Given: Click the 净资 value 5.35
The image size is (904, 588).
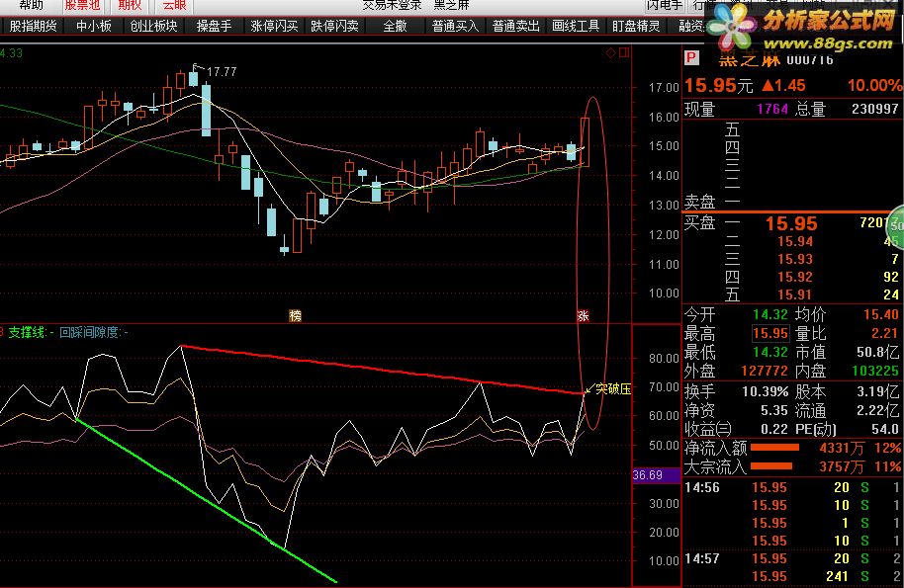Looking at the screenshot, I should (773, 411).
